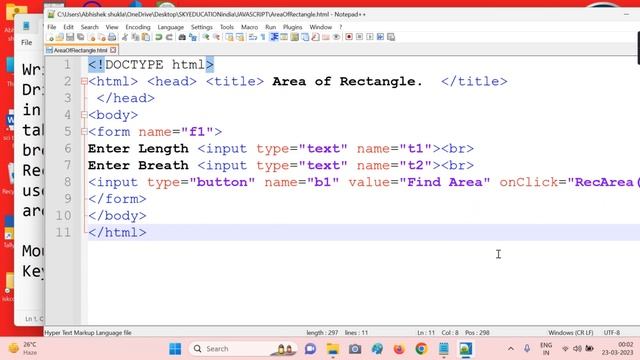Click the taskbar Search box
640x360 pixels.
[x=242, y=349]
